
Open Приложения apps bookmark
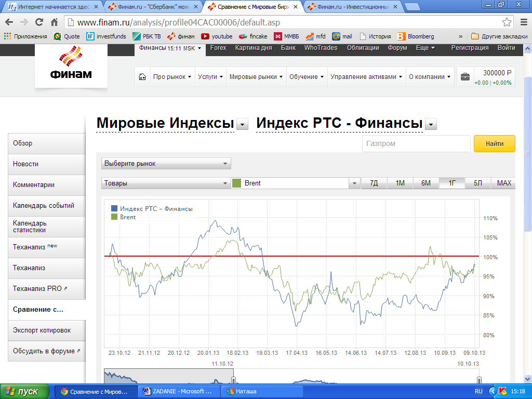tap(26, 36)
